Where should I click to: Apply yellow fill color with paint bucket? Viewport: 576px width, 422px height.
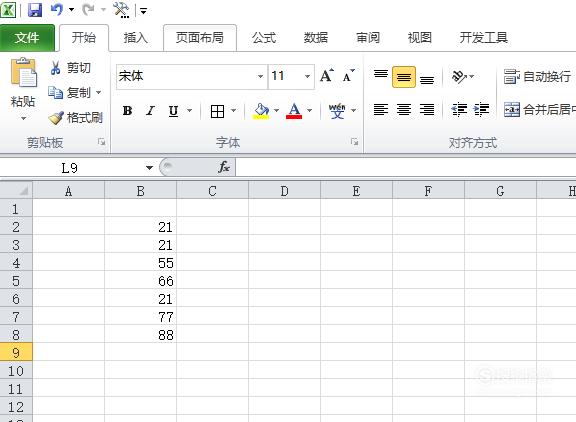(x=261, y=111)
